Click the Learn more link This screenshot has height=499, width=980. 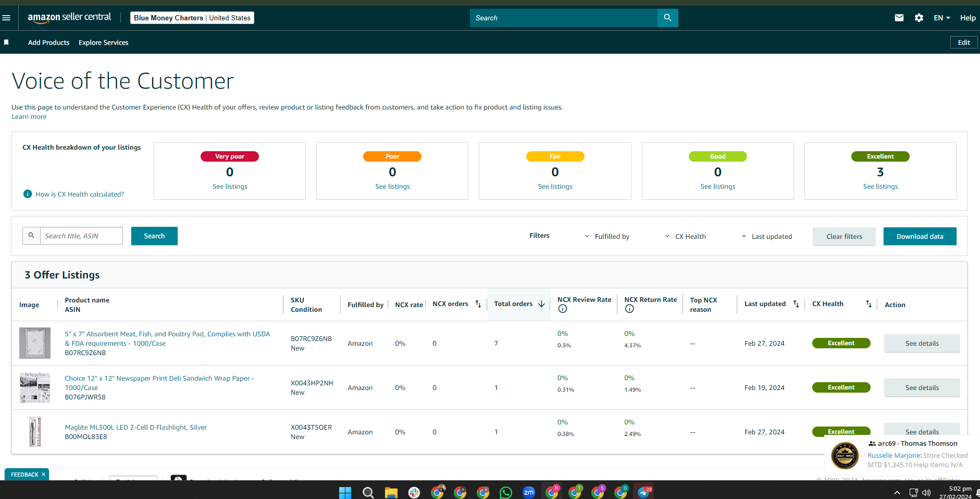click(x=29, y=117)
